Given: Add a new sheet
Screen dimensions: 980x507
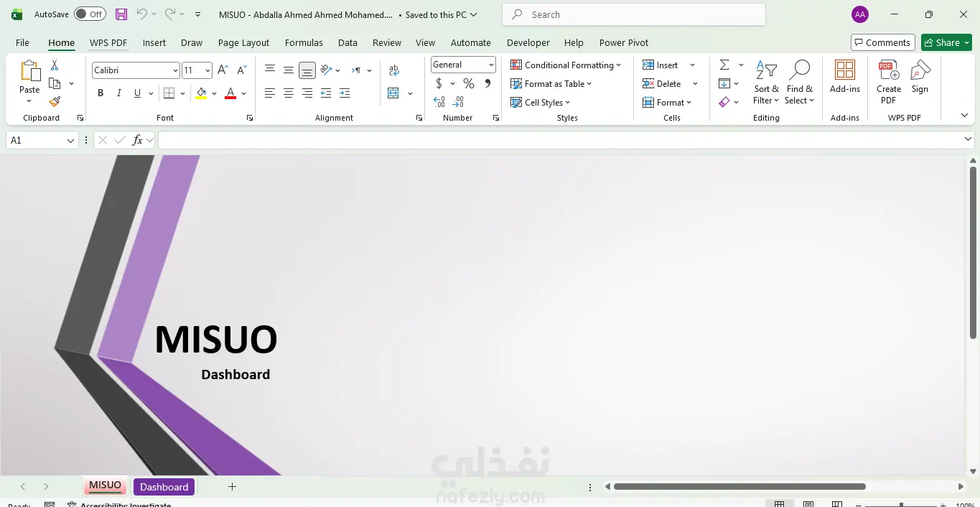Looking at the screenshot, I should 232,487.
